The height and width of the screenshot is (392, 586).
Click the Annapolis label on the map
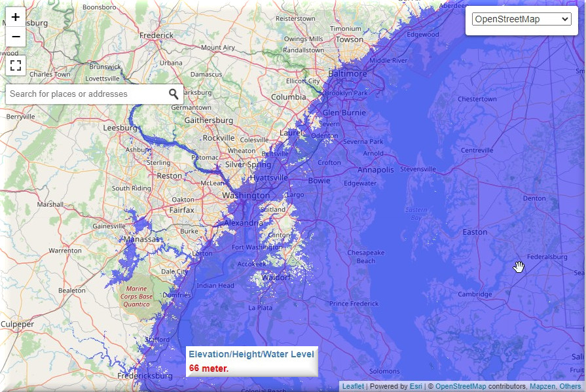click(x=375, y=170)
